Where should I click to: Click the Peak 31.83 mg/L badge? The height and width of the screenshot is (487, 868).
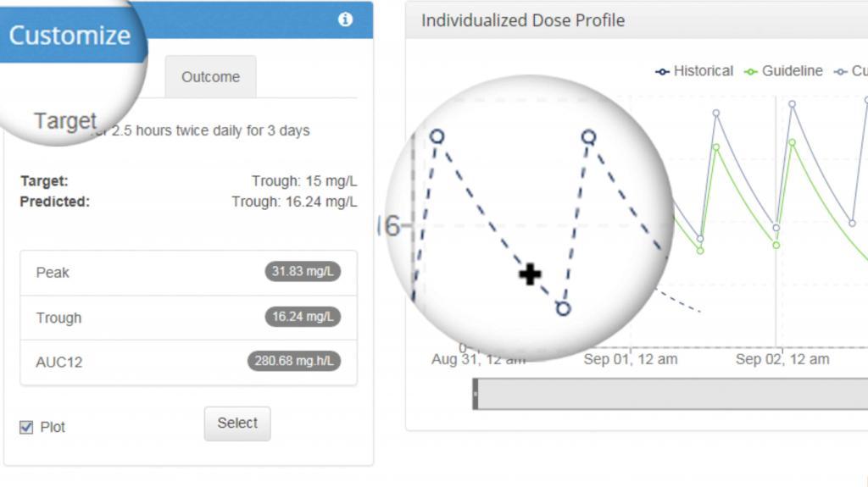303,272
